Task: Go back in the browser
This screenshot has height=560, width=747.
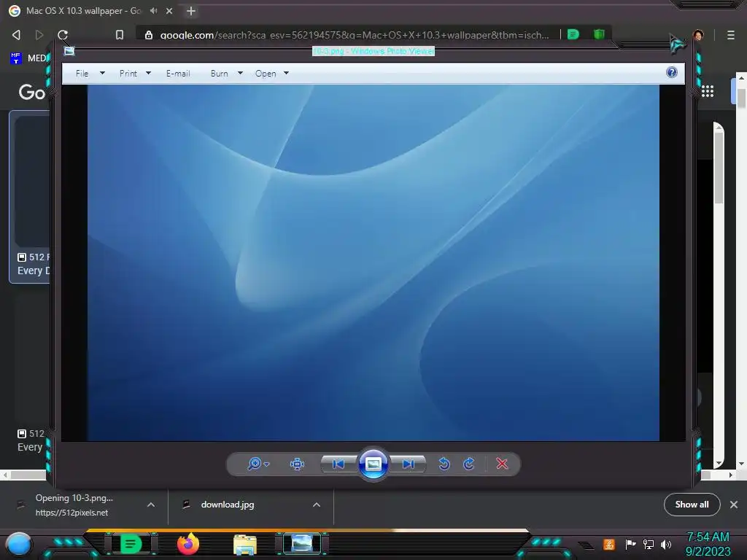Action: point(16,35)
